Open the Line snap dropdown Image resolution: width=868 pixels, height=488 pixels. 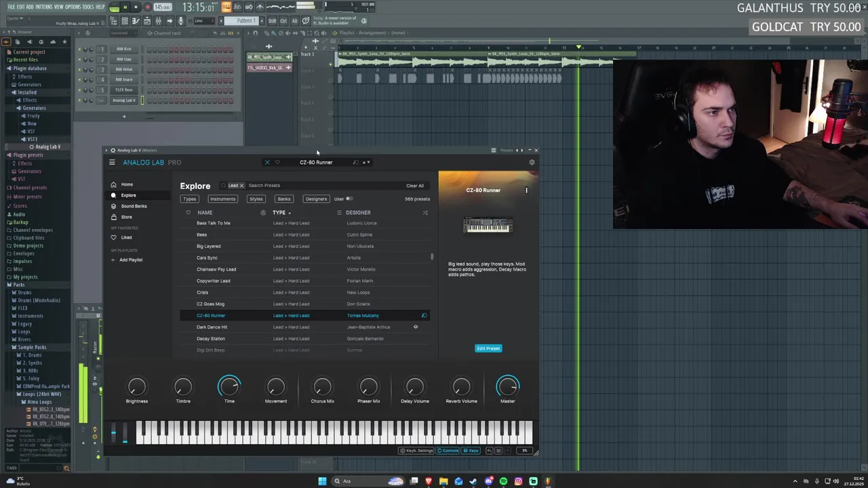tap(204, 21)
